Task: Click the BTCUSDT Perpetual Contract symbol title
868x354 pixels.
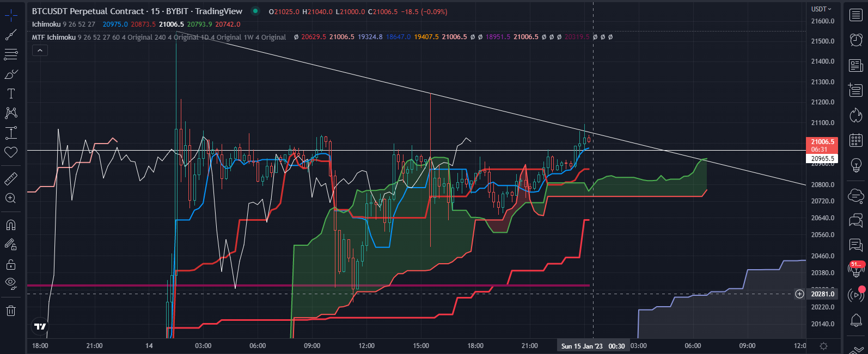Action: (88, 11)
